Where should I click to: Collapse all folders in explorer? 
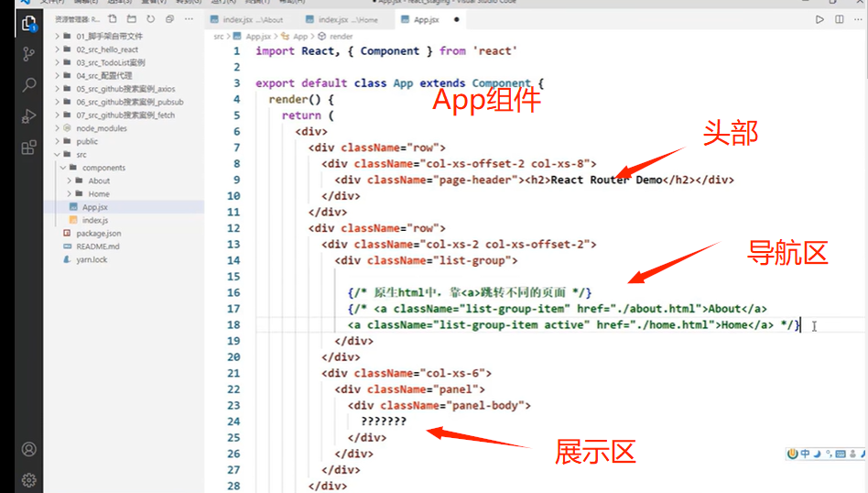[170, 19]
